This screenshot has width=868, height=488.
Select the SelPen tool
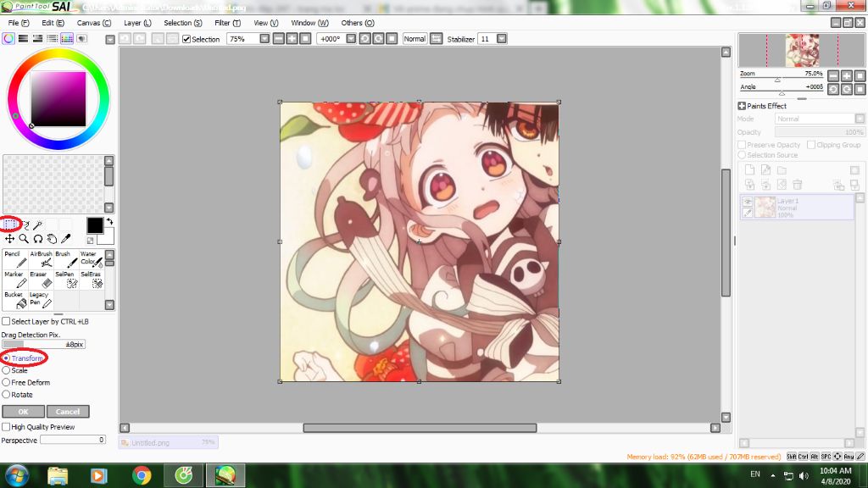point(66,280)
